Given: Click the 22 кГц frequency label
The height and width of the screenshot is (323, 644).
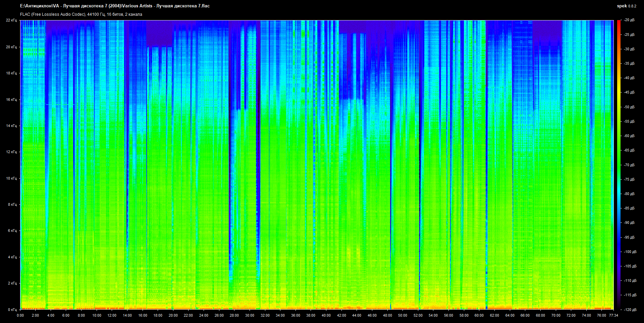Looking at the screenshot, I should (11, 20).
